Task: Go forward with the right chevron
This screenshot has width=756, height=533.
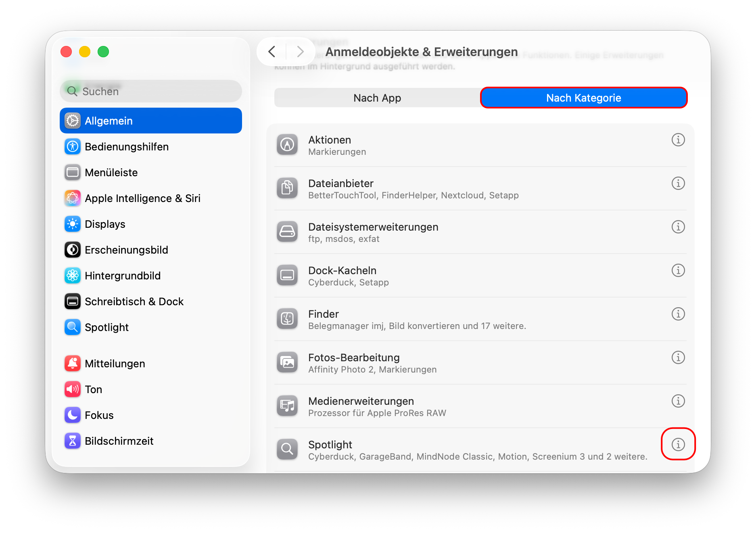Action: [x=300, y=52]
